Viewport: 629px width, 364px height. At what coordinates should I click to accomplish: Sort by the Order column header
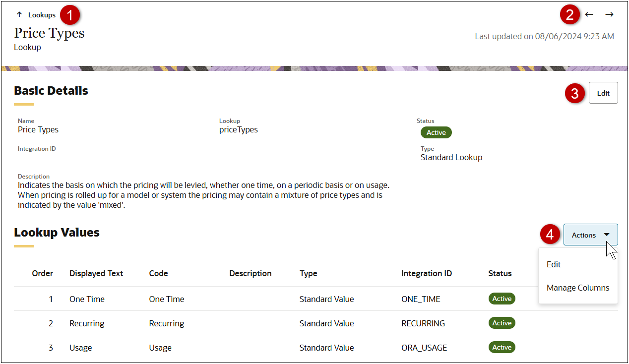pyautogui.click(x=43, y=273)
